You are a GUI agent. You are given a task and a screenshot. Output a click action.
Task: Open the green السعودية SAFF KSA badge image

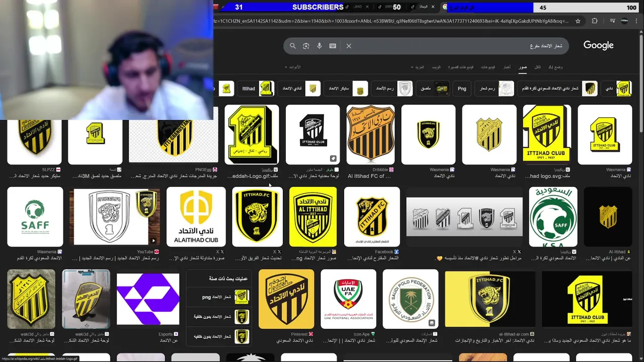(553, 217)
